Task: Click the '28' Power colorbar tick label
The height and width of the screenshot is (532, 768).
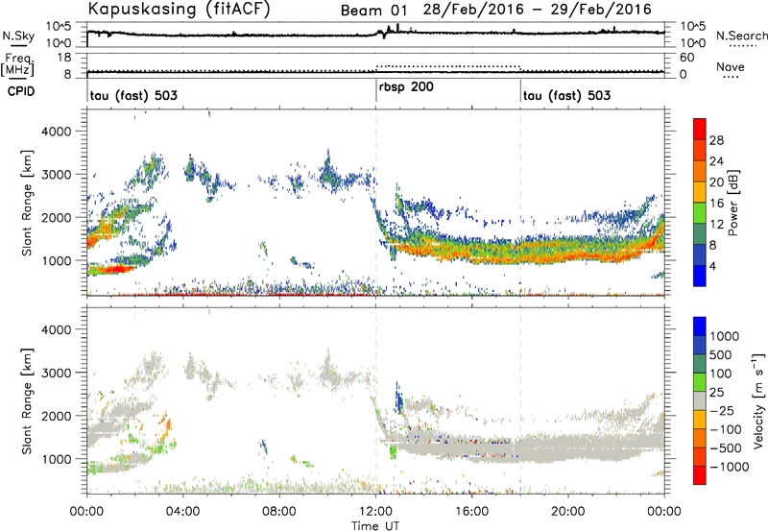Action: click(x=716, y=140)
